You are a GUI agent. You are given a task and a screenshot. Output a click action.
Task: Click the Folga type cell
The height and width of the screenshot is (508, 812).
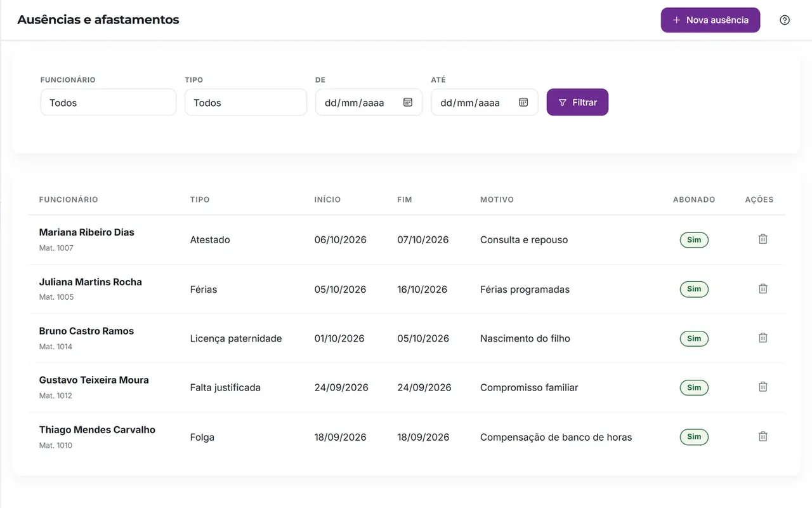202,437
